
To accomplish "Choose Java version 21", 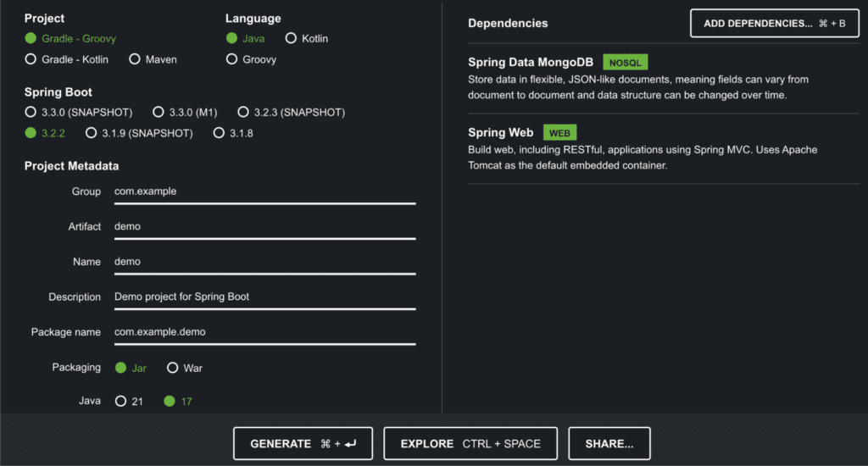I will pos(120,401).
